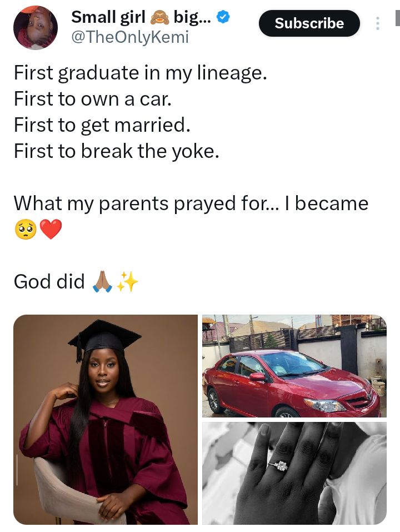Click the post text about first graduate
400x532 pixels.
point(141,73)
